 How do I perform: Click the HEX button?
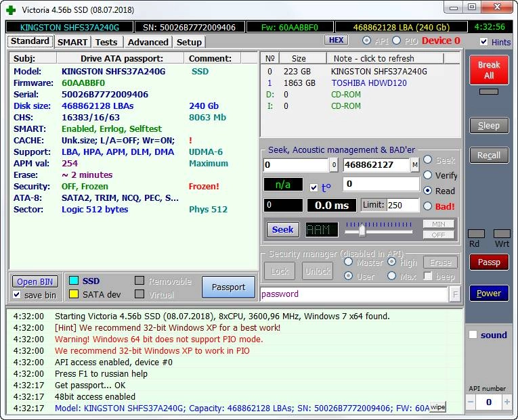pyautogui.click(x=336, y=40)
